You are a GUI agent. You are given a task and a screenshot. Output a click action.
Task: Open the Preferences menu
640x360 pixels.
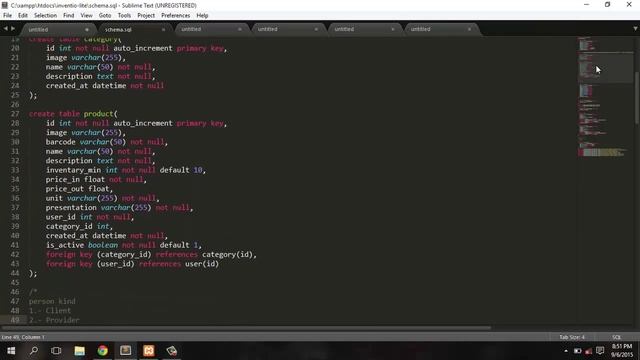click(176, 16)
